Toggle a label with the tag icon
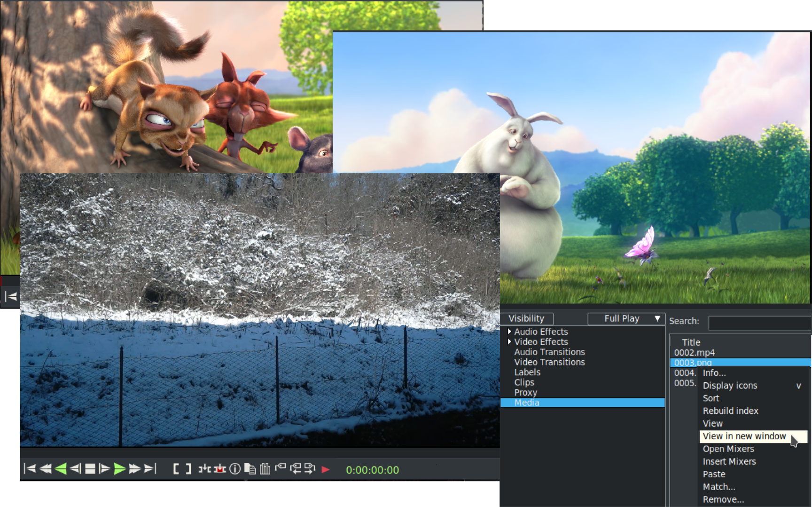This screenshot has width=812, height=507. click(x=281, y=468)
